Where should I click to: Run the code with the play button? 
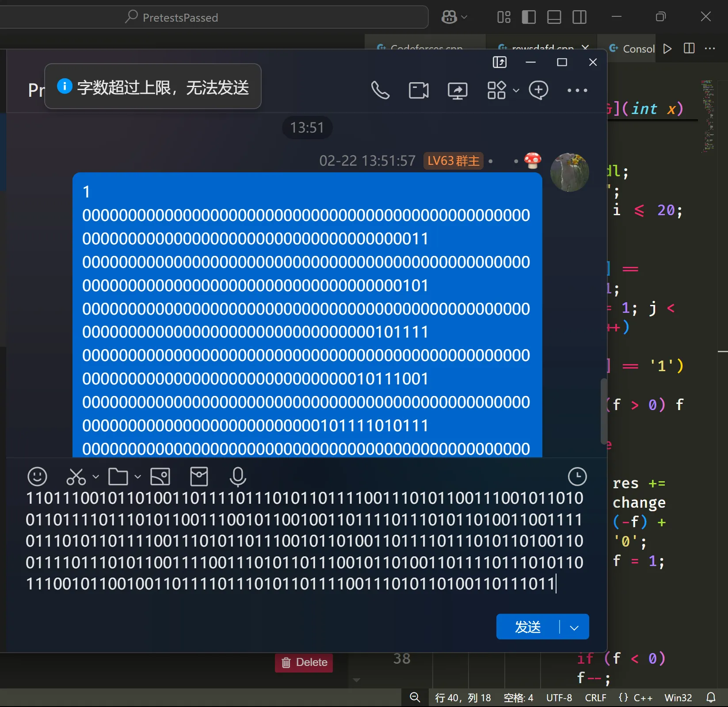[667, 49]
